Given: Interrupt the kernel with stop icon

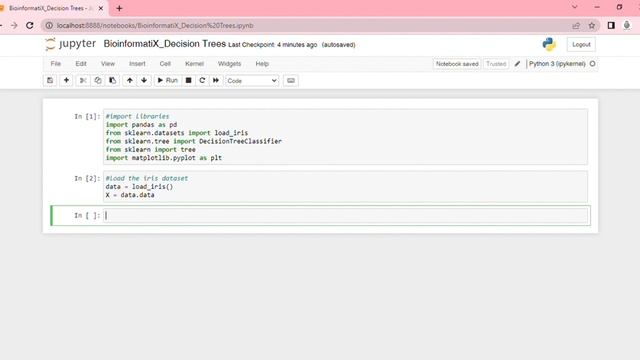Looking at the screenshot, I should (188, 80).
